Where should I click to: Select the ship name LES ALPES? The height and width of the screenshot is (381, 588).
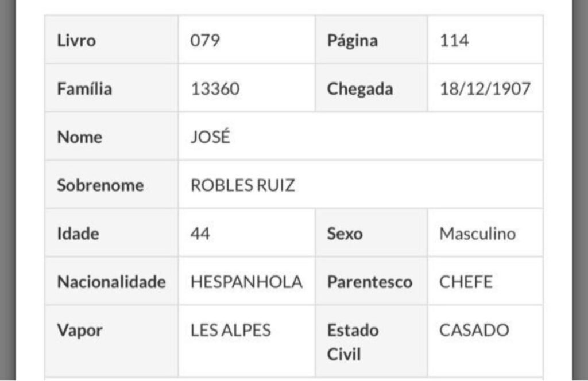pos(231,330)
